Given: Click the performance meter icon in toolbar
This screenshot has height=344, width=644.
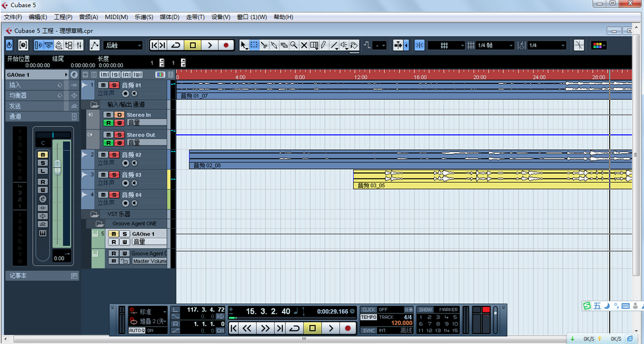Looking at the screenshot, I should (x=24, y=45).
